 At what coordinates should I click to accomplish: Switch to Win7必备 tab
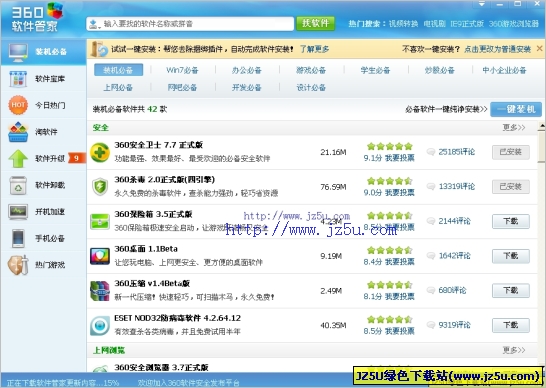182,70
